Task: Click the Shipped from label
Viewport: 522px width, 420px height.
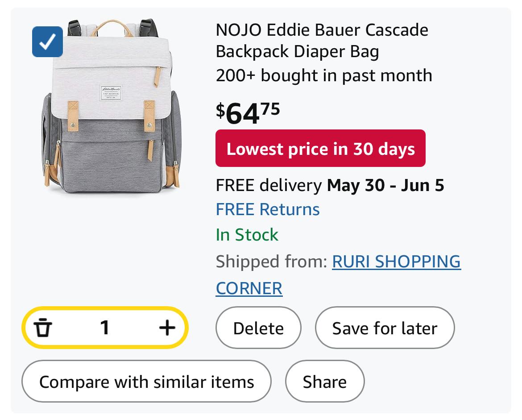Action: [272, 262]
